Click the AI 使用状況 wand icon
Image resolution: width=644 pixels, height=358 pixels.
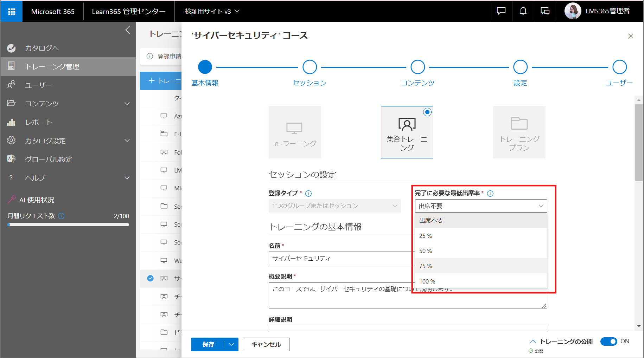[12, 199]
